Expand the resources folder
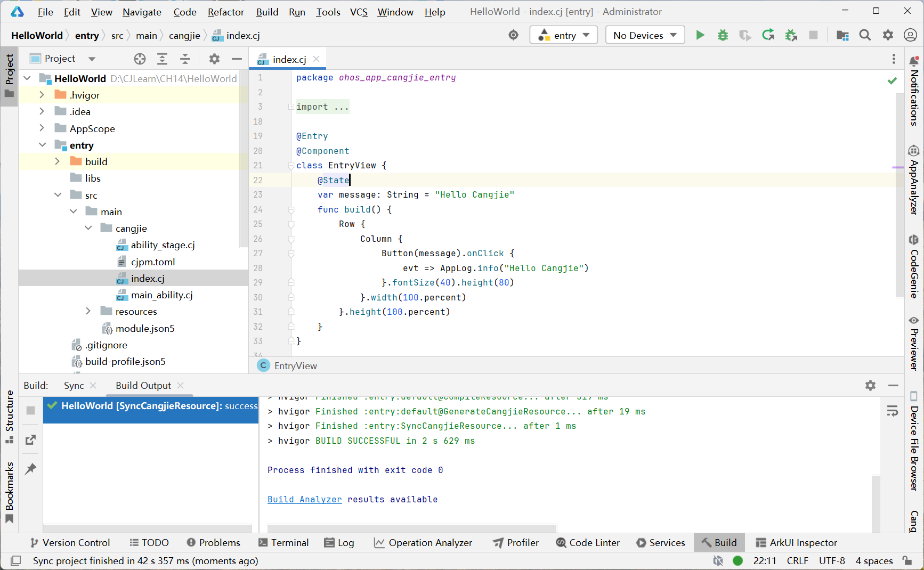The image size is (924, 570). point(88,311)
